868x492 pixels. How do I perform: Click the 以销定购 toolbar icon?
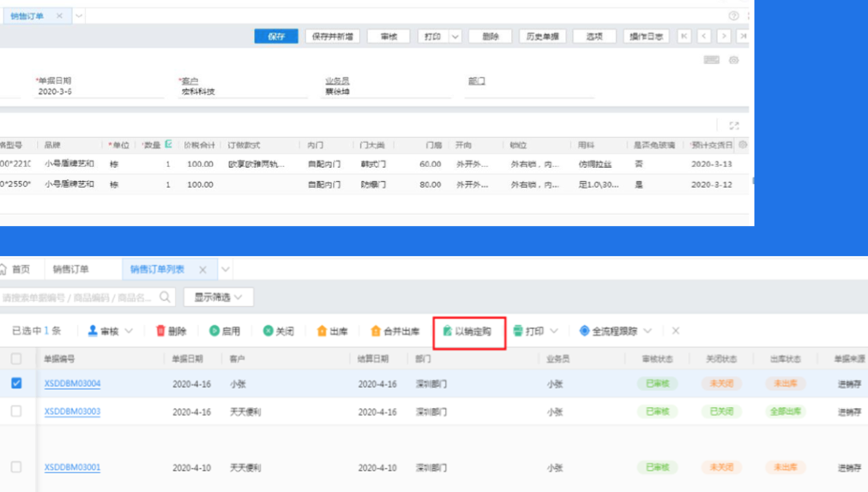(x=447, y=331)
